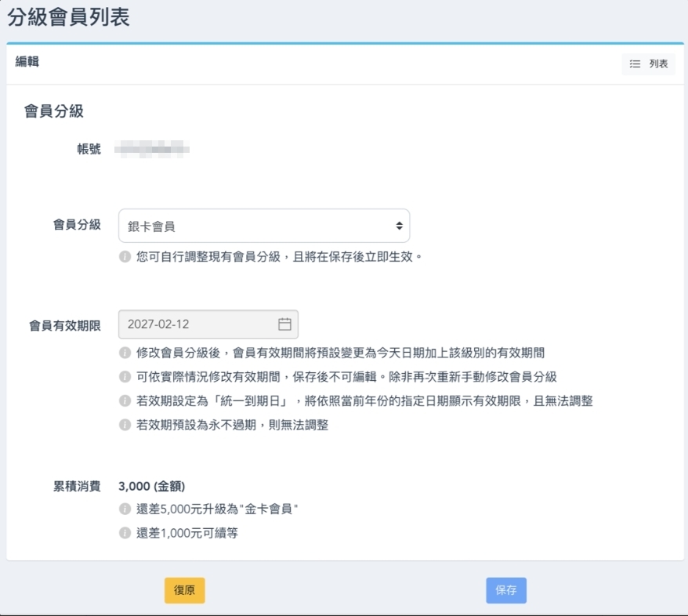Click info icon beside 還差5,000元升級 message
The height and width of the screenshot is (616, 688).
(x=125, y=509)
